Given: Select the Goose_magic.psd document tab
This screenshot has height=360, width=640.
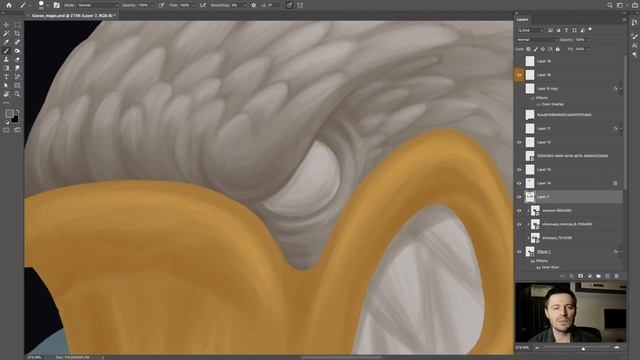Looking at the screenshot, I should click(x=73, y=16).
